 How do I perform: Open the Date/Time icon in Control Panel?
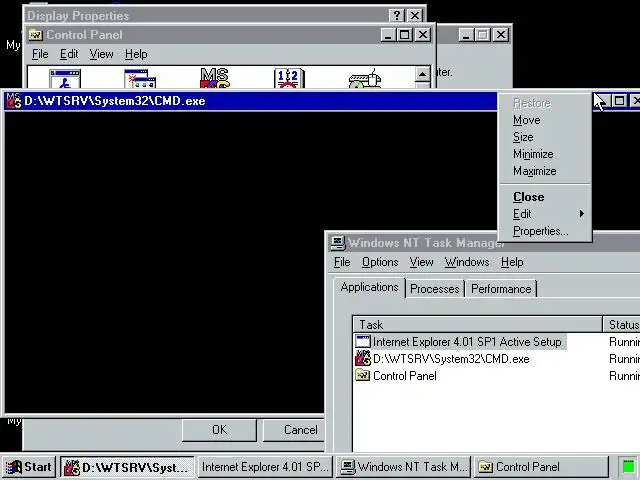(x=289, y=78)
